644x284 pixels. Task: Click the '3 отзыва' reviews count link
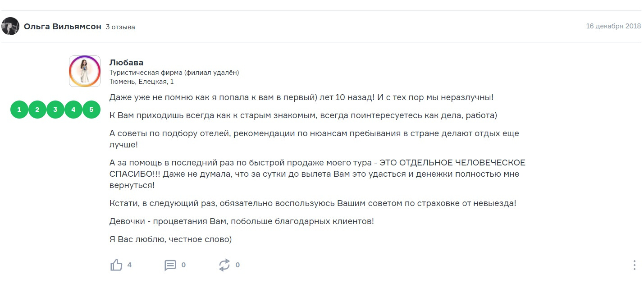click(x=120, y=27)
